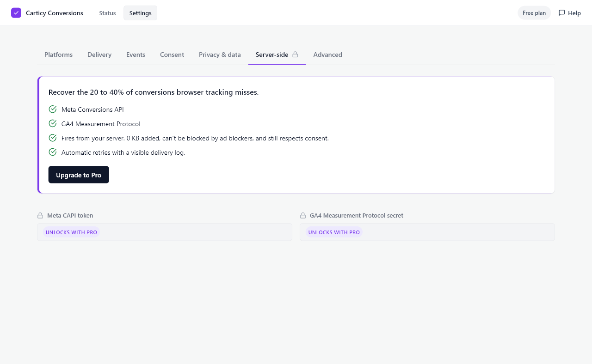The height and width of the screenshot is (364, 592).
Task: Click the lock icon next to GA4 Measurement Protocol secret
Action: [x=303, y=216]
